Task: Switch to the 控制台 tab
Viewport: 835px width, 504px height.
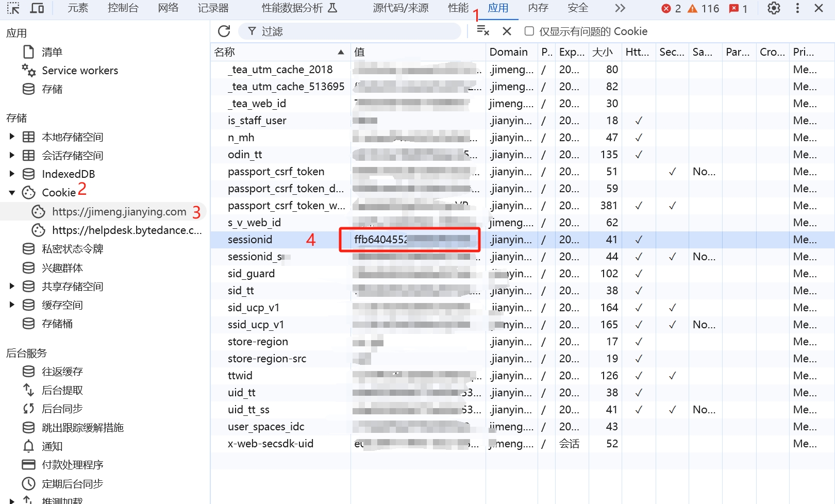Action: [123, 8]
